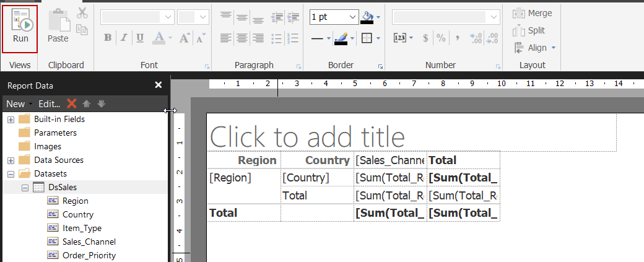Decrease paragraph indent
Viewport: 644px width, 262px height.
(x=277, y=17)
